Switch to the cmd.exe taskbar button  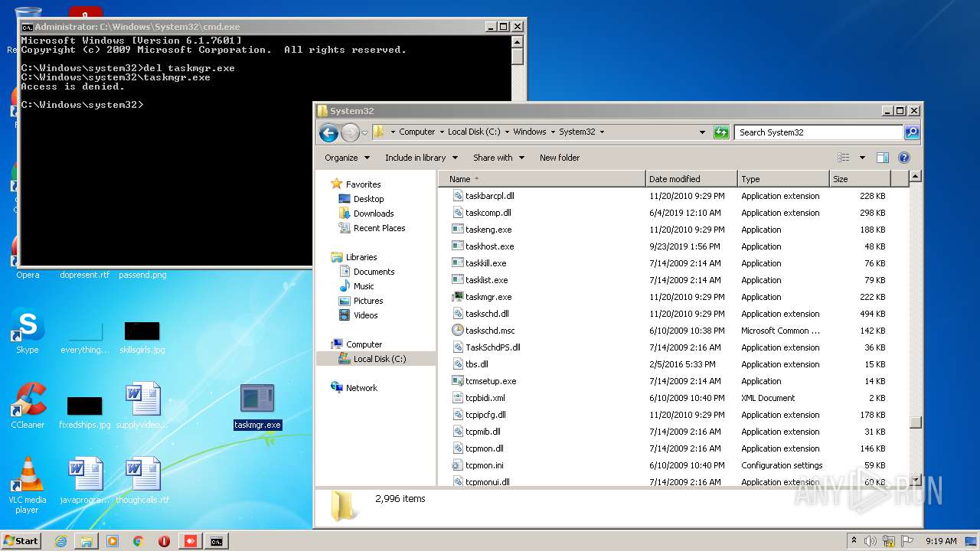217,541
